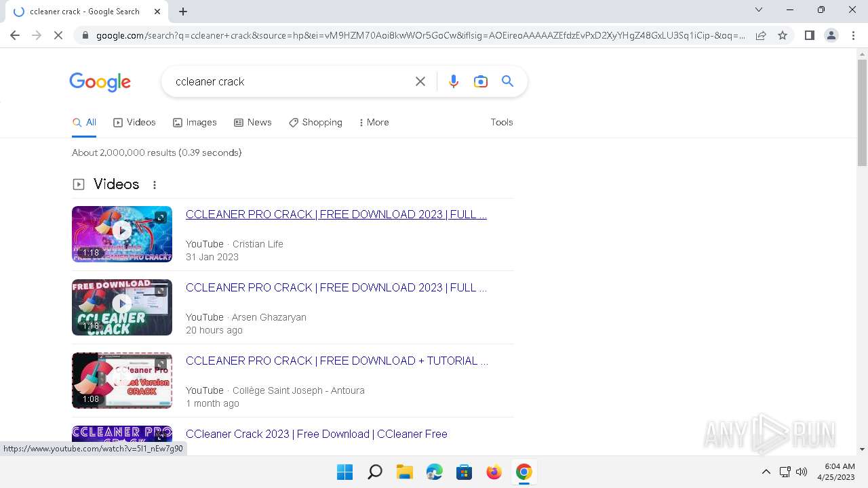Click the Google logo
The width and height of the screenshot is (868, 488).
100,82
